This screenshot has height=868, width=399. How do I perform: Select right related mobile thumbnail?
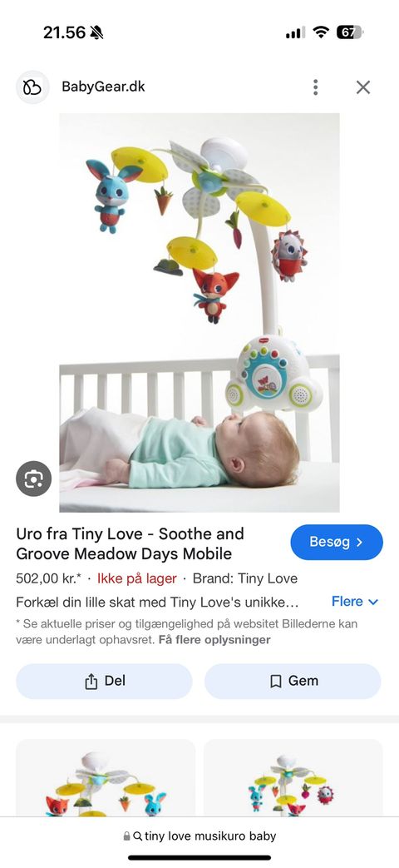click(x=293, y=778)
